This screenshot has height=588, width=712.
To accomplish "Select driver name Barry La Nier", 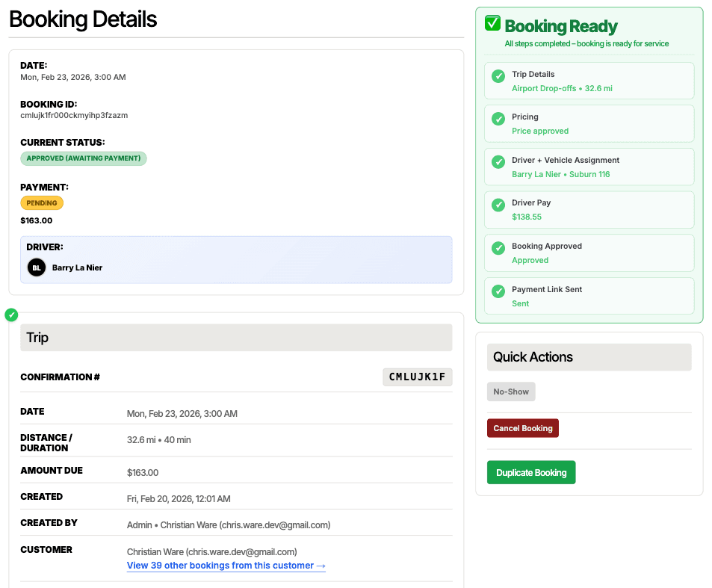I will pos(77,267).
